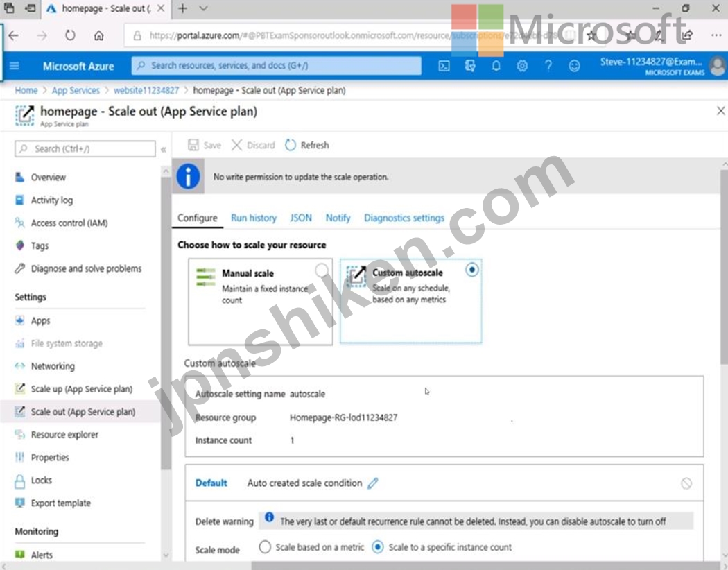Open a new browser tab

(x=182, y=8)
